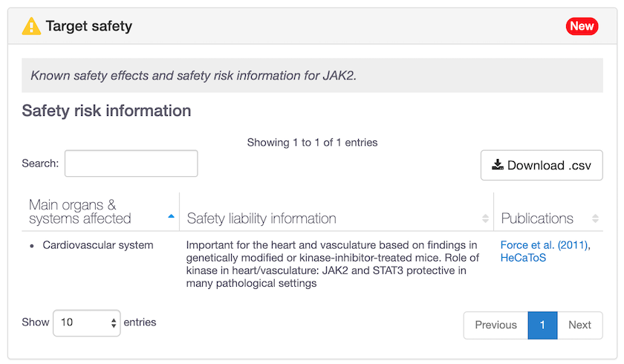The image size is (624, 364).
Task: Click the Publications column header label
Action: click(x=537, y=218)
